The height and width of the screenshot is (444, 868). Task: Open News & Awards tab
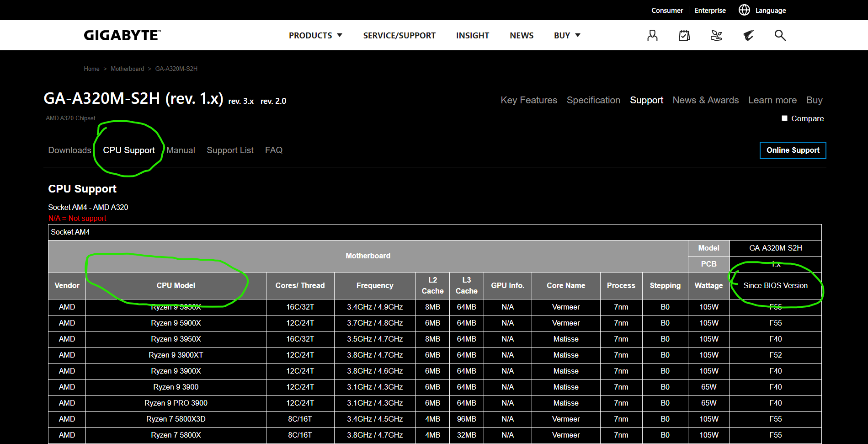[x=705, y=100]
